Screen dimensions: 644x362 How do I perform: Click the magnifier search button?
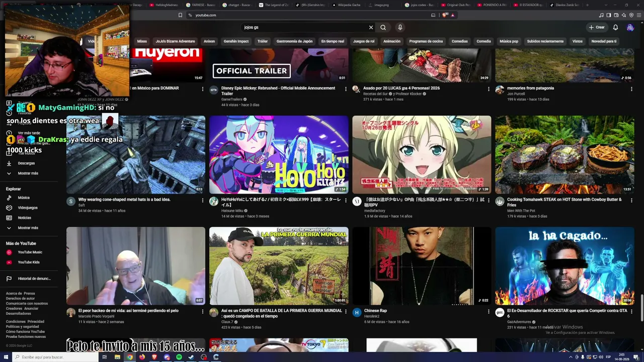pyautogui.click(x=383, y=27)
